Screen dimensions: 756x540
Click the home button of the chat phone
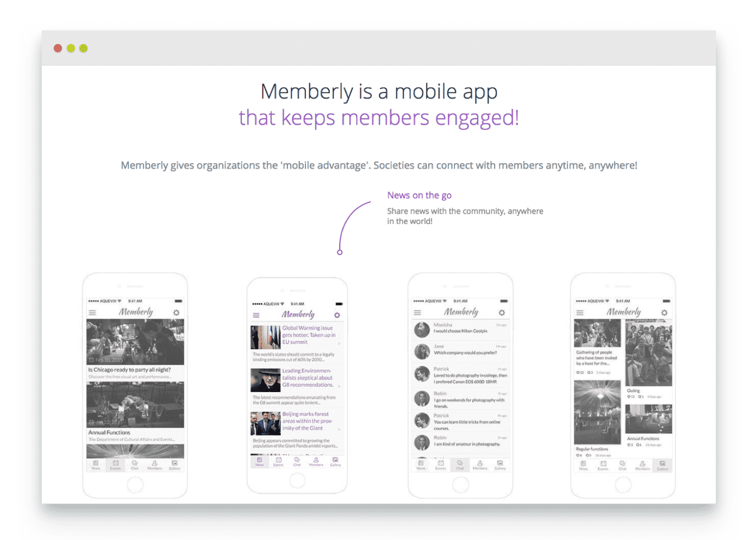tap(460, 485)
